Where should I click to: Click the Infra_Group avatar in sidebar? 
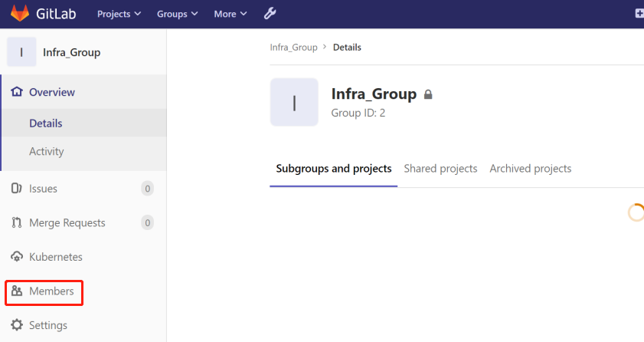pyautogui.click(x=21, y=52)
